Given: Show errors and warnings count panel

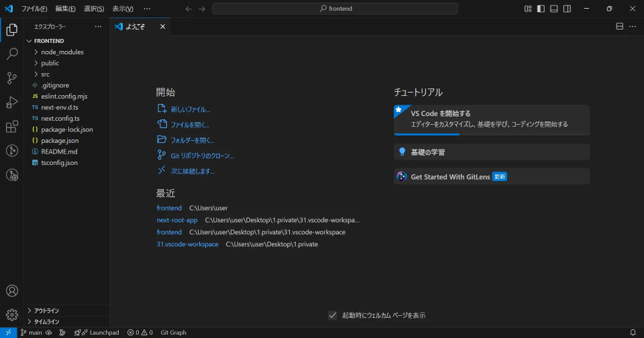Looking at the screenshot, I should click(140, 333).
